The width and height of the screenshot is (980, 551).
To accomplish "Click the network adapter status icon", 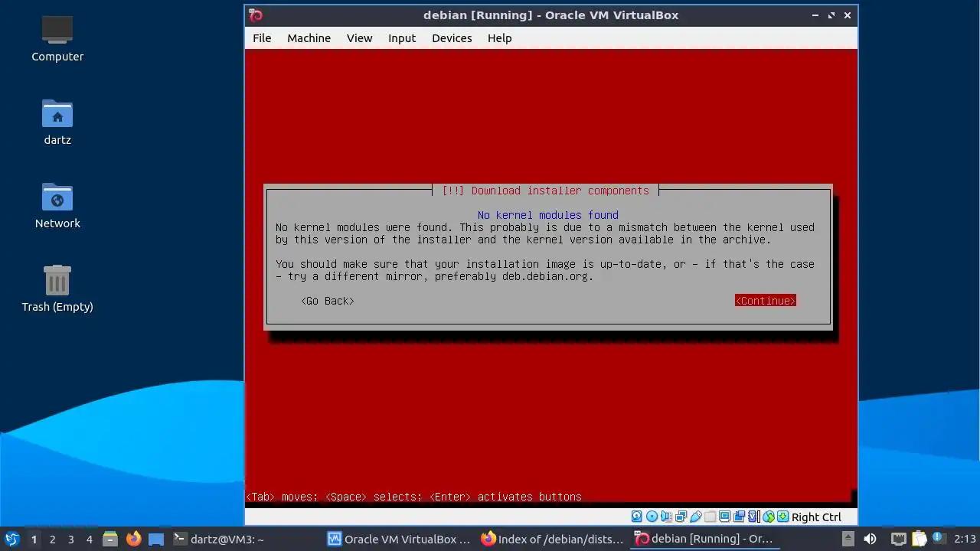I will tap(681, 517).
